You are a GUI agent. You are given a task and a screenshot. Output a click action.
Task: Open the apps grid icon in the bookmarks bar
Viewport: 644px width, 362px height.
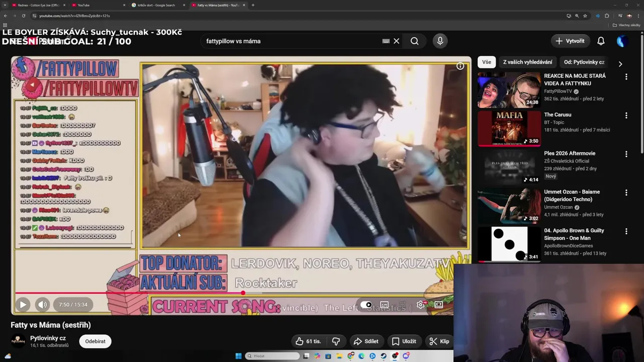click(x=5, y=25)
